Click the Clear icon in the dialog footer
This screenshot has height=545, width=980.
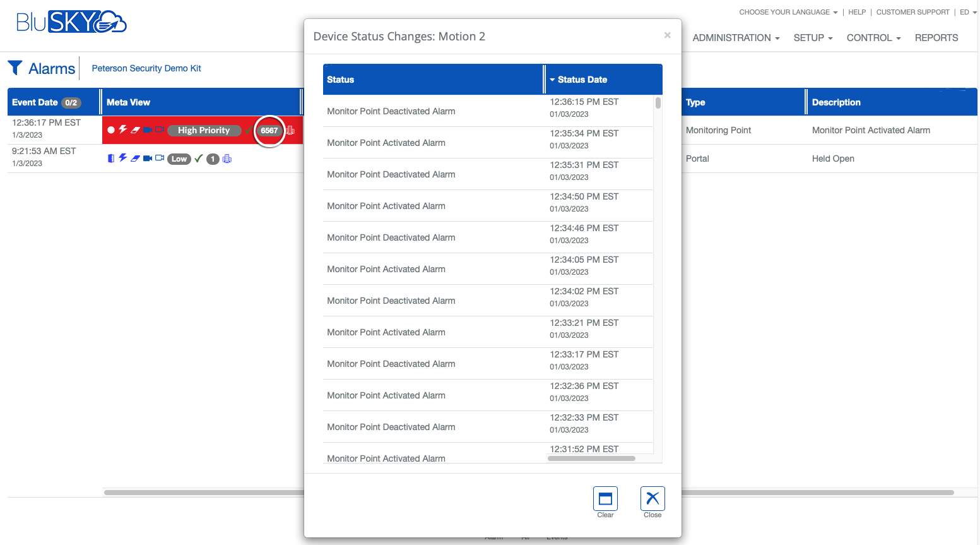605,498
